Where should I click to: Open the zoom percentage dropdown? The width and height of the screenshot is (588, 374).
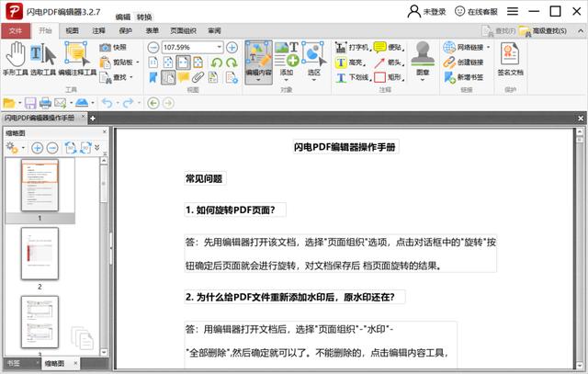coord(219,47)
